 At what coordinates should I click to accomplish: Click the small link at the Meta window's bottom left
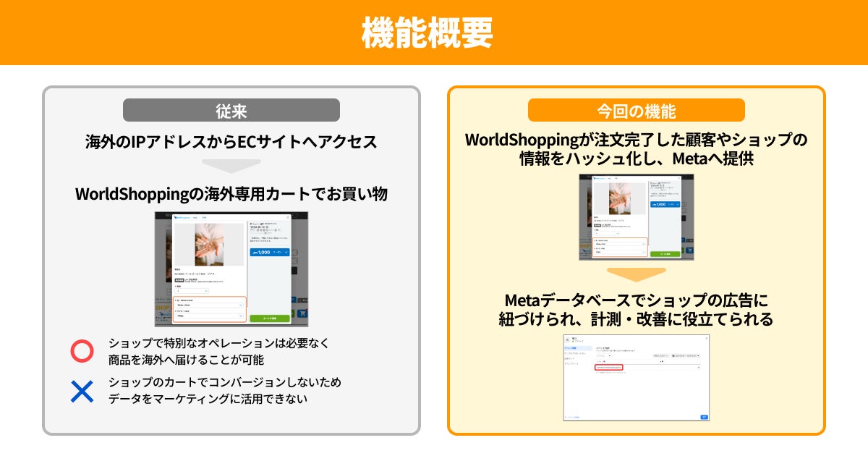(x=572, y=417)
